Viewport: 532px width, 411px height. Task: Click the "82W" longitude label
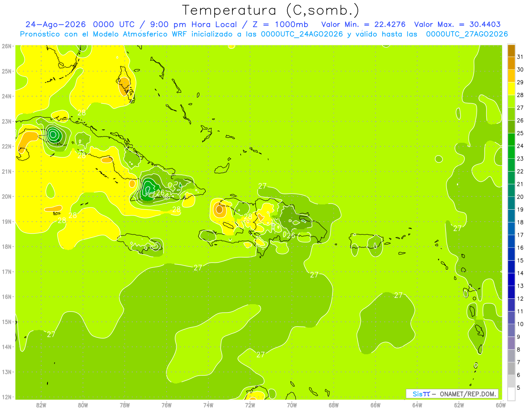tap(41, 405)
